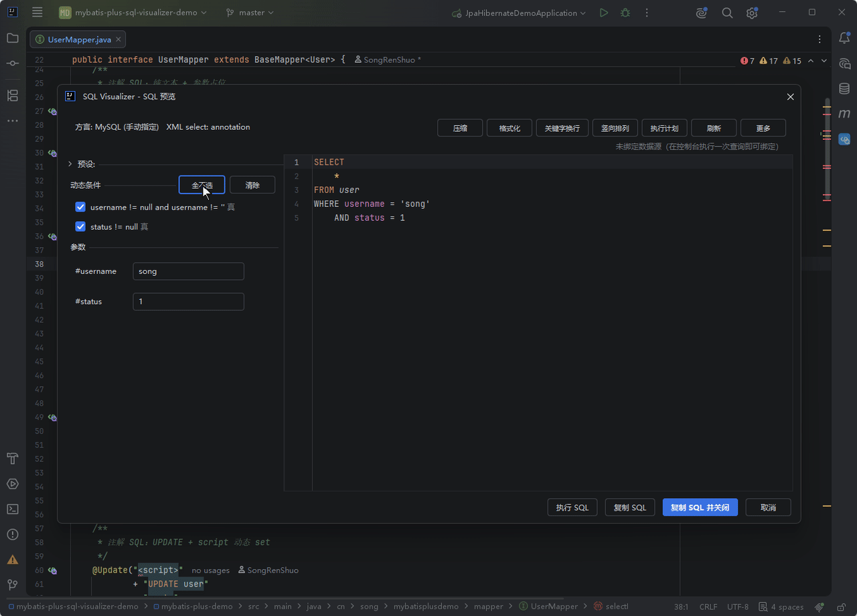Click the 全不选 deselect all button
This screenshot has width=857, height=616.
[202, 185]
